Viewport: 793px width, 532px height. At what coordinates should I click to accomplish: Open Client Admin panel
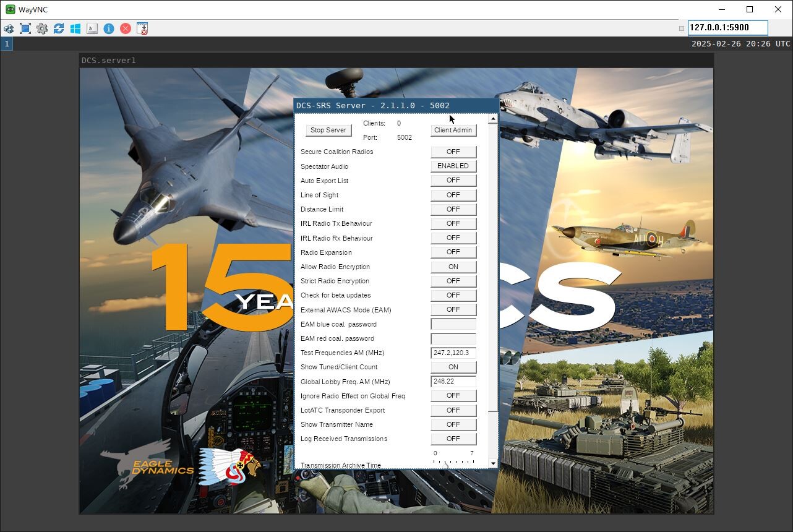[x=453, y=131]
